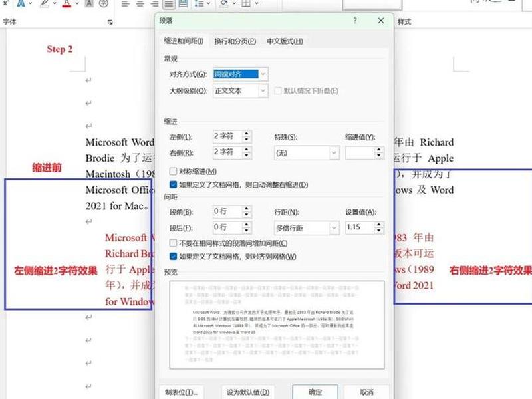Center the paragraph text
532x399 pixels.
(140, 4)
